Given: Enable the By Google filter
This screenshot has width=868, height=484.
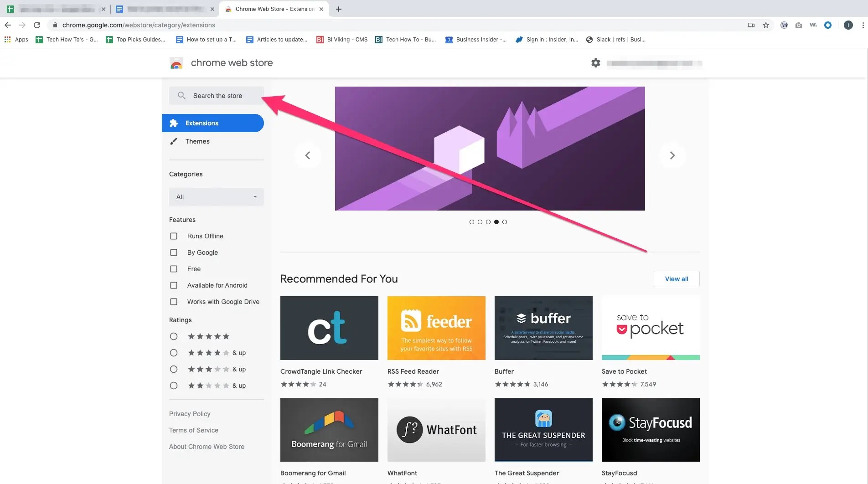Looking at the screenshot, I should (x=174, y=252).
